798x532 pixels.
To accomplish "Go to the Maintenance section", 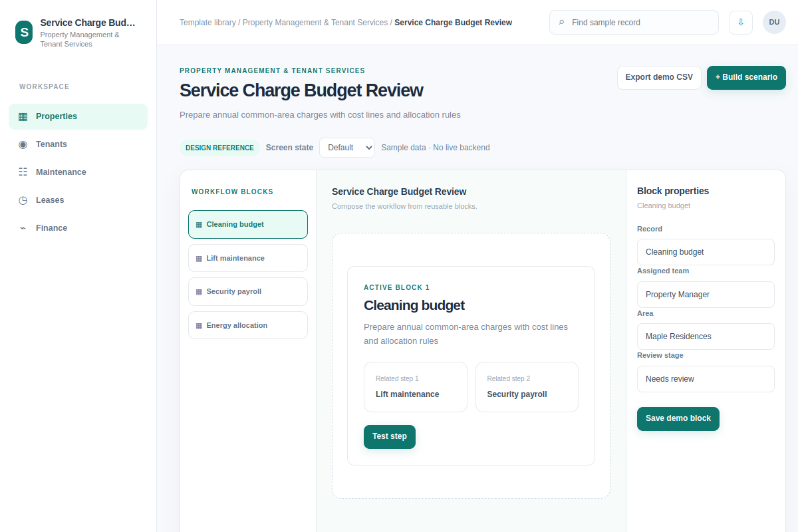I will [78, 172].
